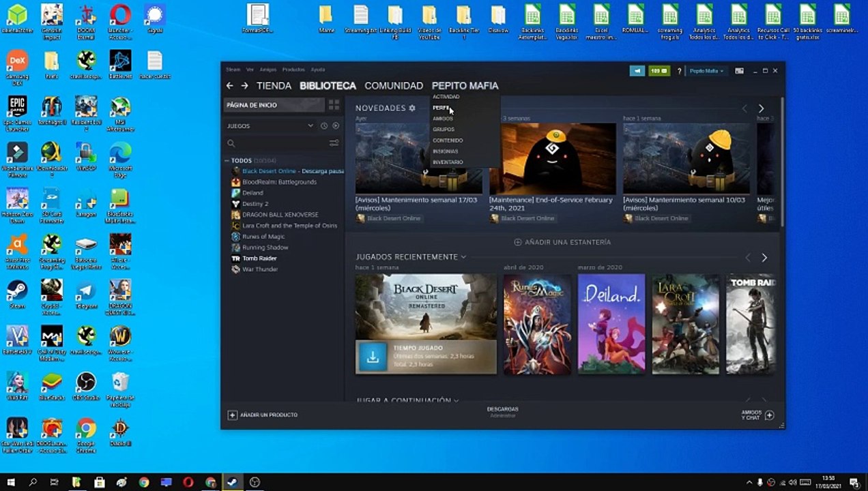Select Runes of Magic in the list
The height and width of the screenshot is (491, 868).
click(x=265, y=237)
